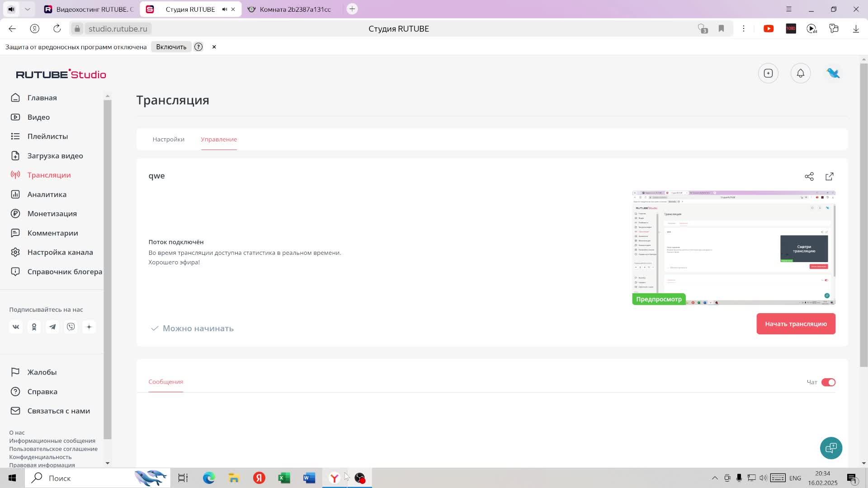
Task: Open the support chat widget
Action: (831, 448)
